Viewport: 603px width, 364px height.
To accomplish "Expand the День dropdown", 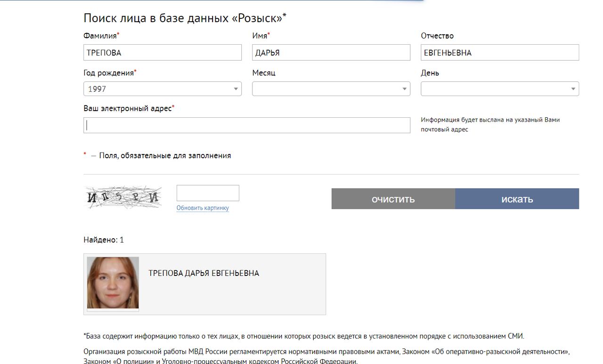I will 499,89.
